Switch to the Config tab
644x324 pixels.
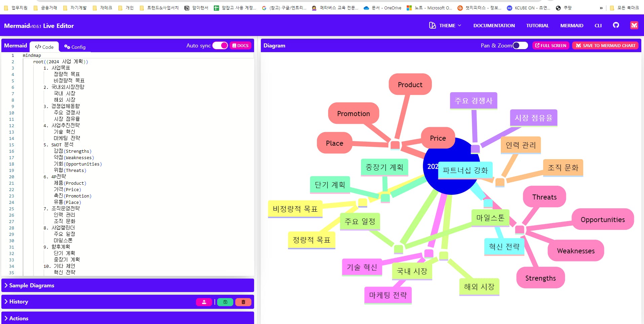(75, 47)
